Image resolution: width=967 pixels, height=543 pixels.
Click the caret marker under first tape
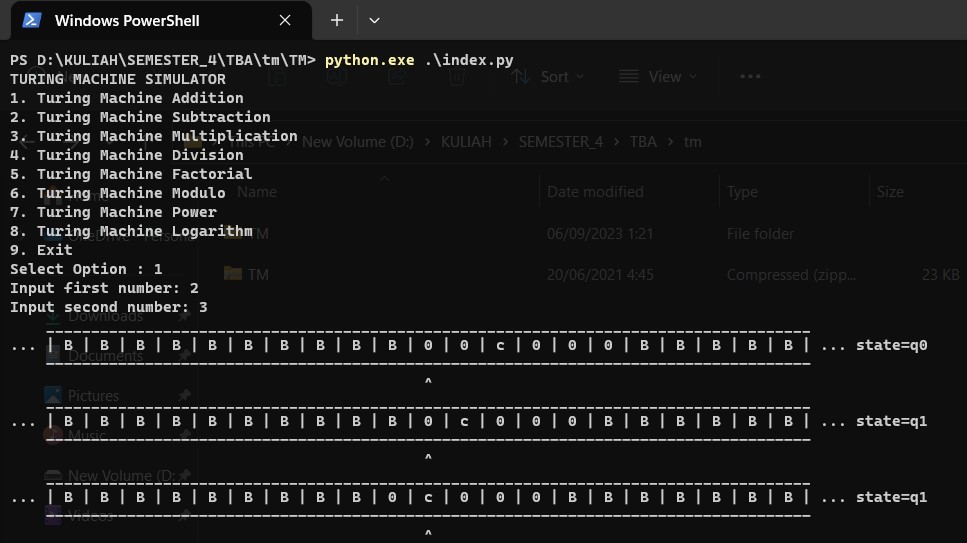tap(428, 383)
